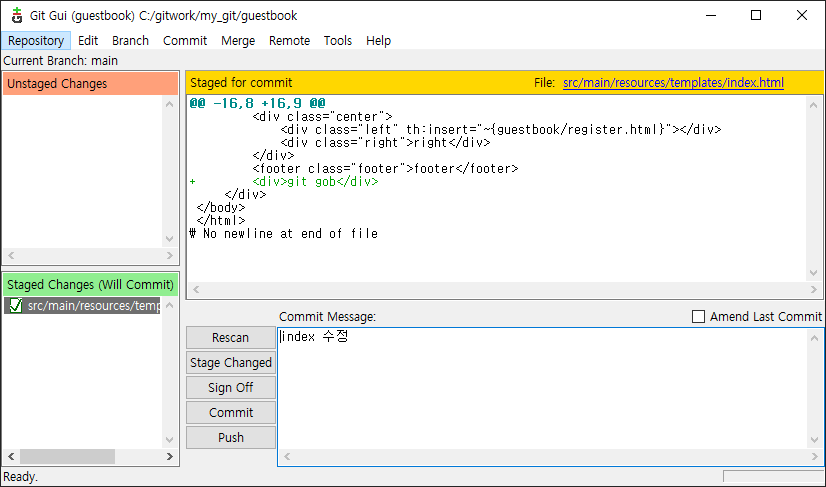Click the Rescan button
This screenshot has height=487, width=826.
(231, 338)
